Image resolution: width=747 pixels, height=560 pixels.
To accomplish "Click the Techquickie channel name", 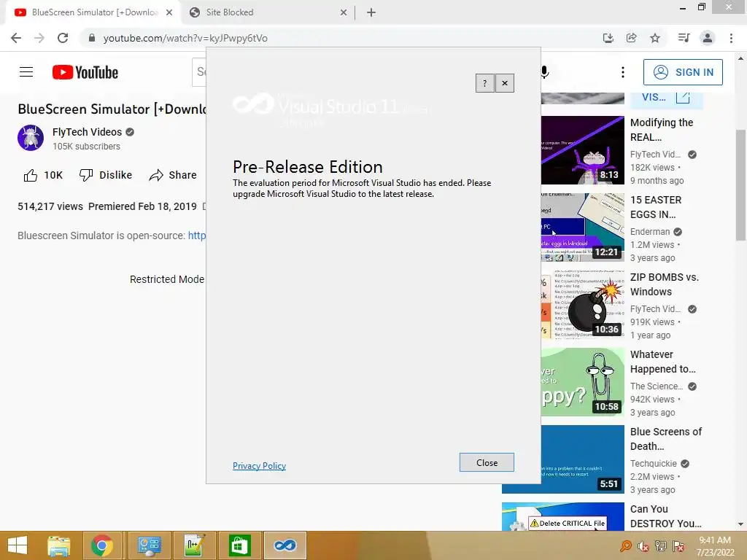I will (x=653, y=463).
